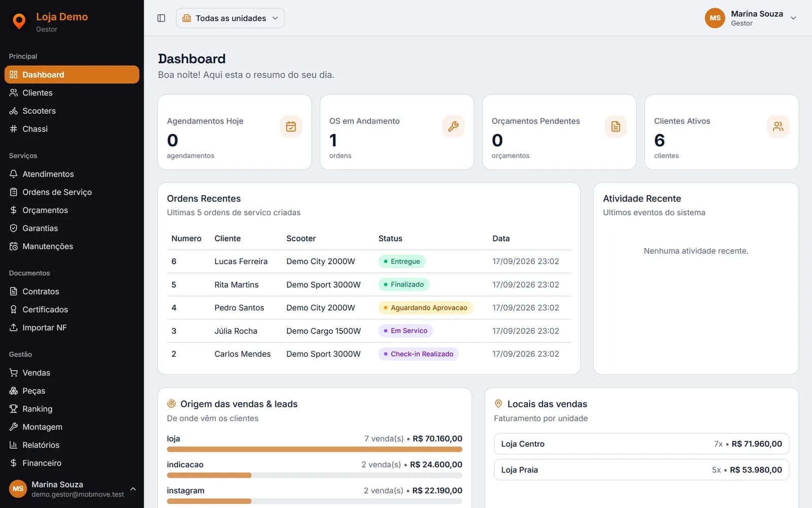This screenshot has width=812, height=508.
Task: Expand the sidebar footer user chevron
Action: (x=133, y=489)
